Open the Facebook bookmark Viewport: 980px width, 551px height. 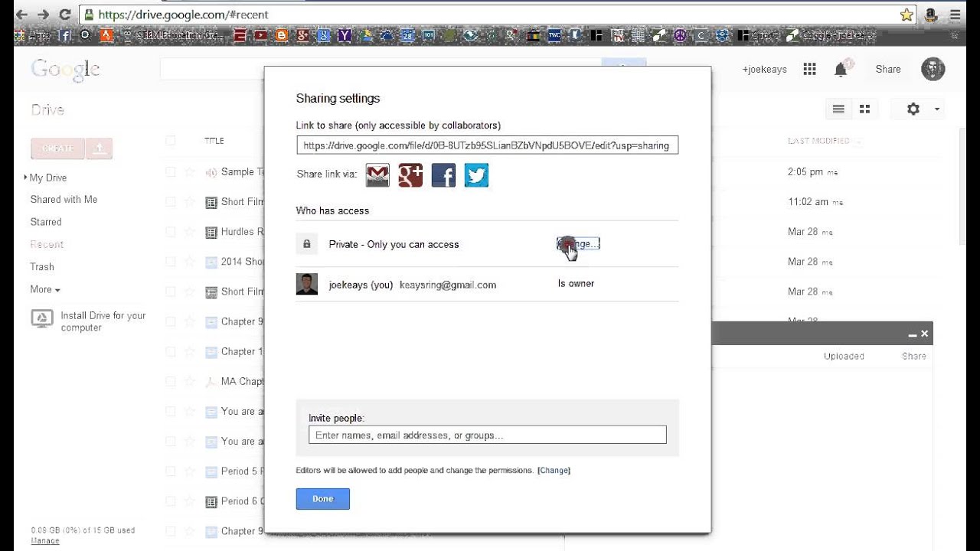coord(65,35)
